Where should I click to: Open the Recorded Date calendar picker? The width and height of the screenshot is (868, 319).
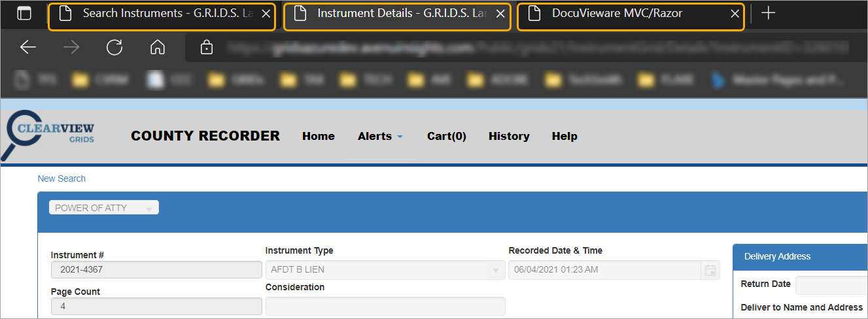710,270
